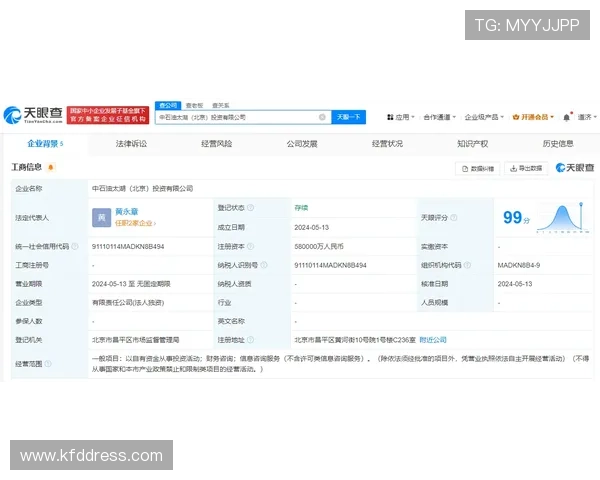Click help icon next to 注册地址

point(250,340)
